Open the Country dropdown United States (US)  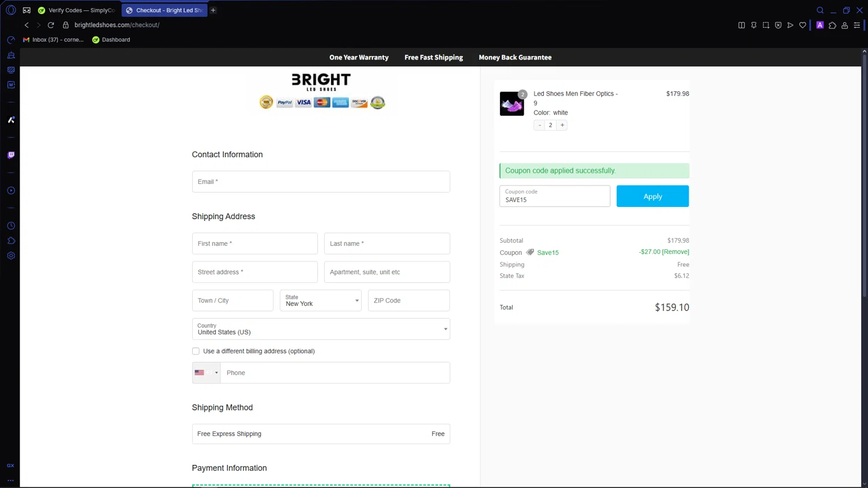(321, 329)
